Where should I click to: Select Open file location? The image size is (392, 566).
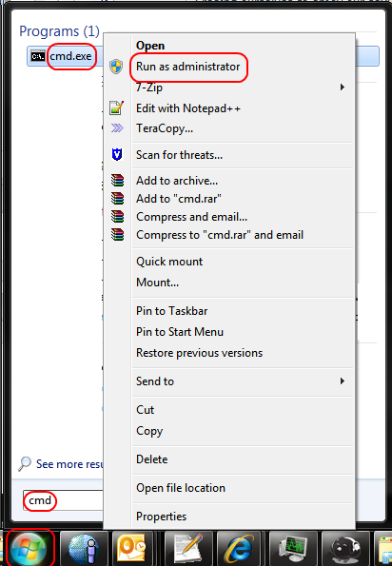(x=181, y=488)
